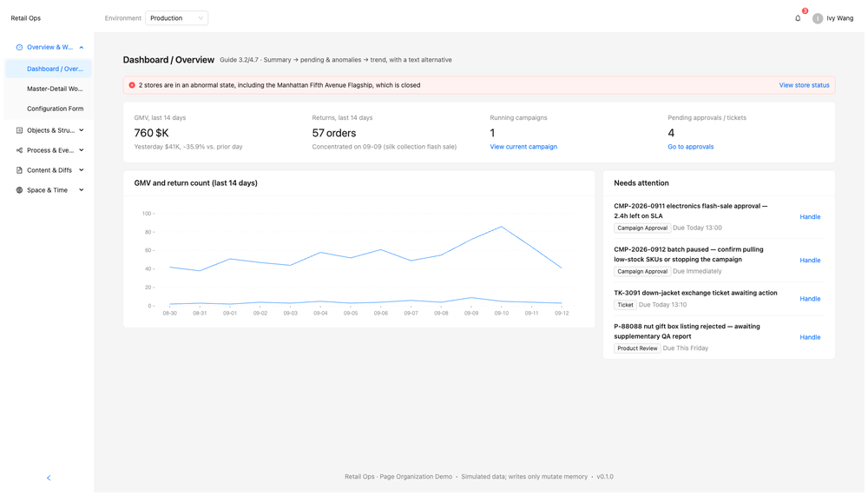Click the Overview & Workbench dashboard icon
868x496 pixels.
click(x=19, y=47)
